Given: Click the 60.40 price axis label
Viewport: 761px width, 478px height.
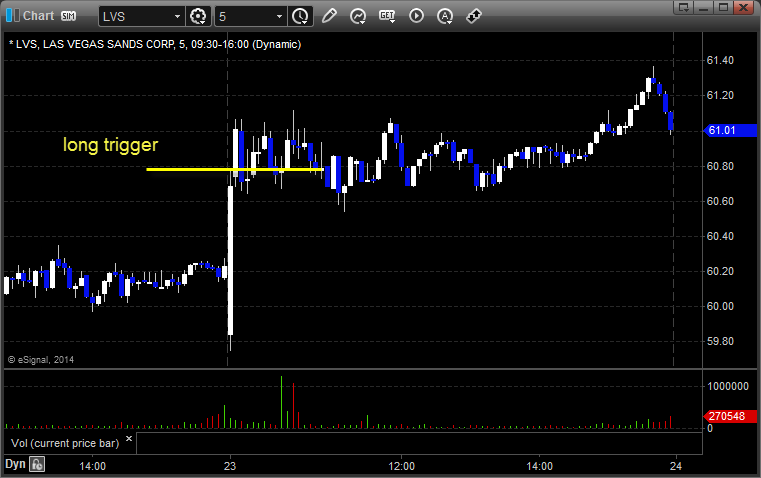Looking at the screenshot, I should [720, 236].
